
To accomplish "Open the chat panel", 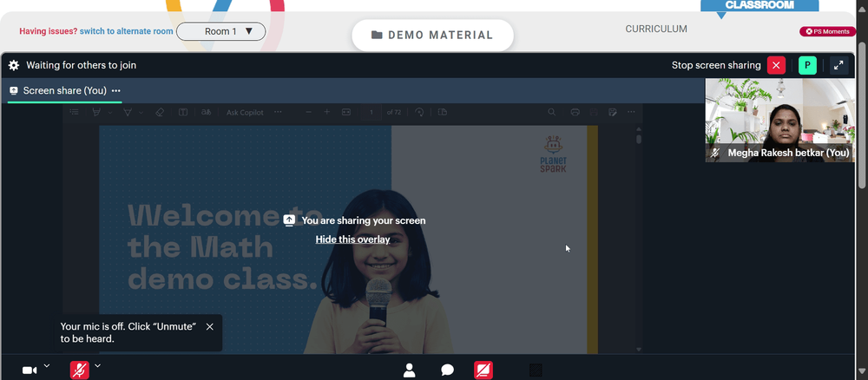I will point(447,370).
